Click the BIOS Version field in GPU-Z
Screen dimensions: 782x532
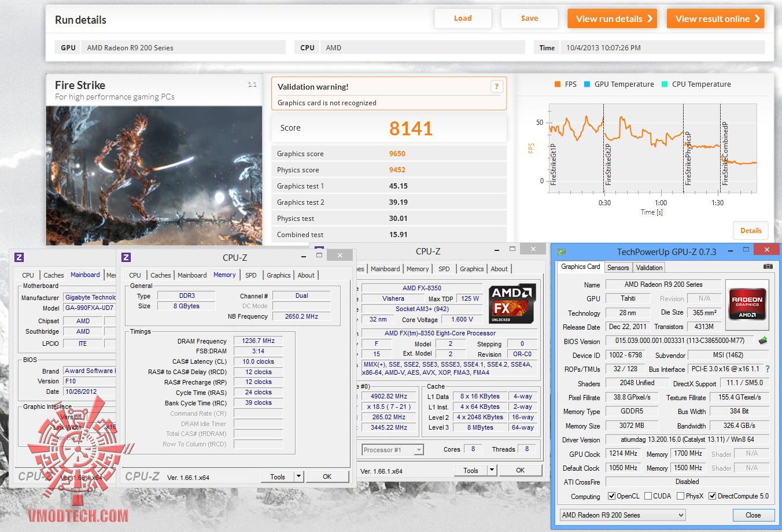(x=679, y=341)
